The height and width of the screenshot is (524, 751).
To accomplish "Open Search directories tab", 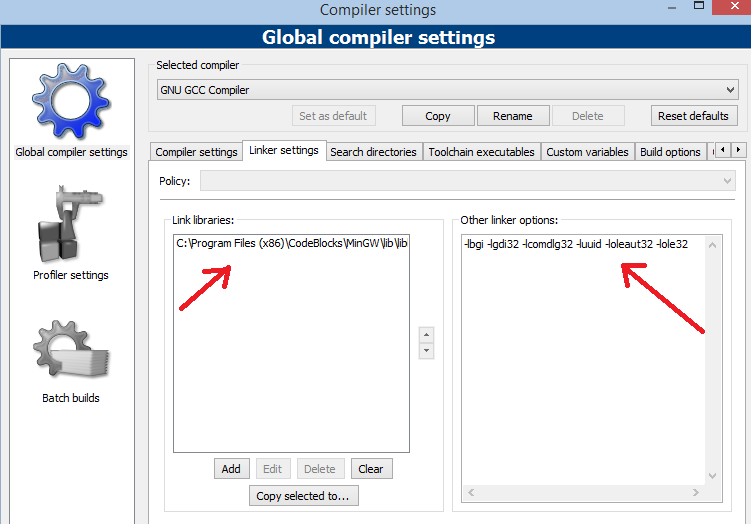I will coord(373,152).
